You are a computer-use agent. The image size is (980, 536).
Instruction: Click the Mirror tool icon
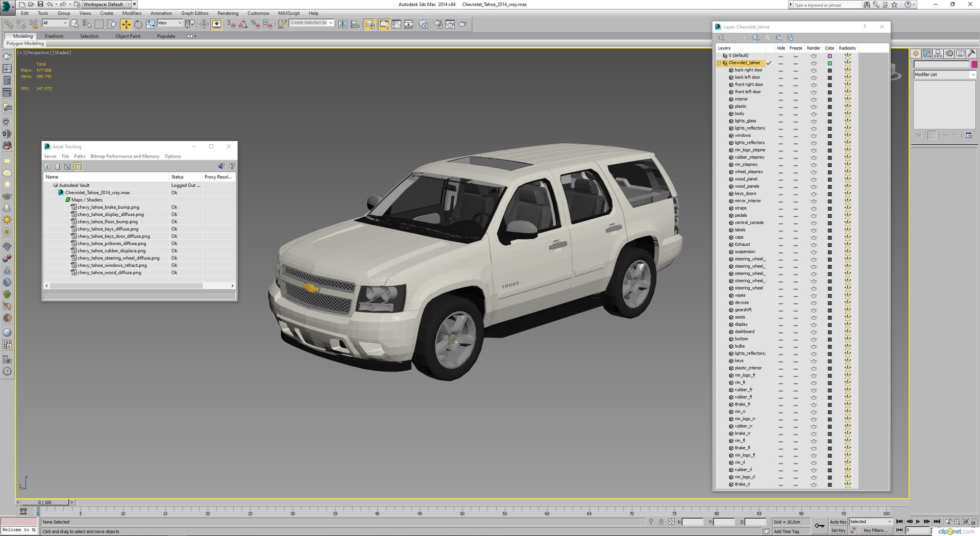342,24
